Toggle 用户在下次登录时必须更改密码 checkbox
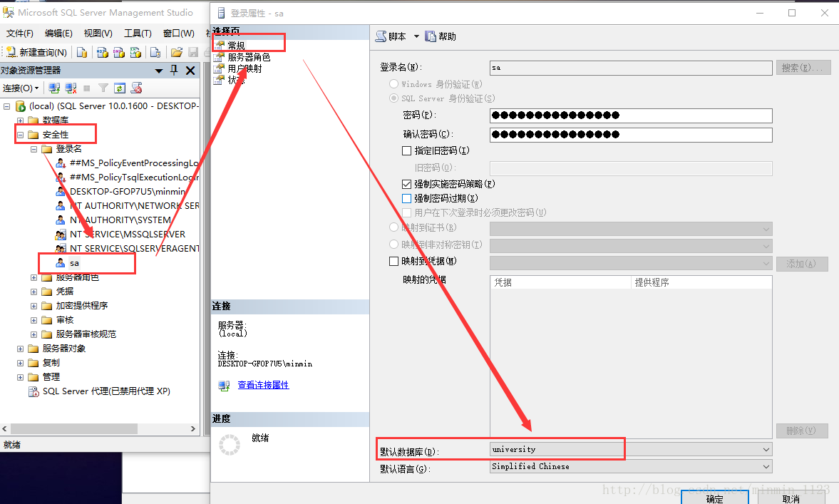Viewport: 839px width, 504px height. point(406,212)
